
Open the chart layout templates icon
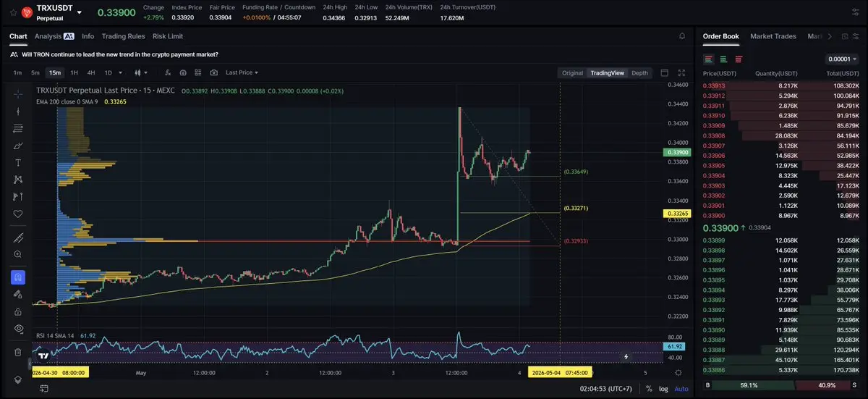[198, 72]
